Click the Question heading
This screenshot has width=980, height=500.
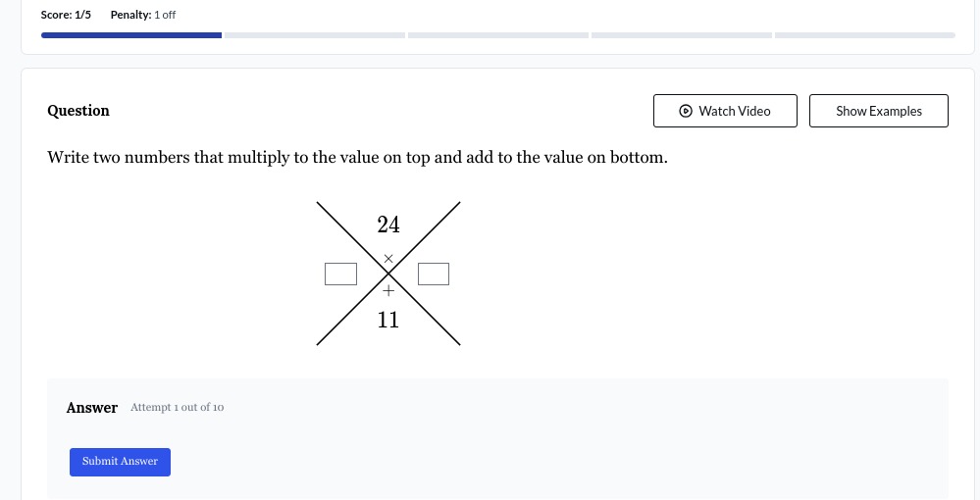tap(78, 111)
